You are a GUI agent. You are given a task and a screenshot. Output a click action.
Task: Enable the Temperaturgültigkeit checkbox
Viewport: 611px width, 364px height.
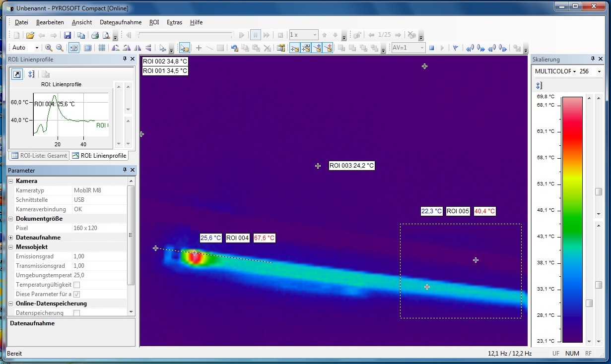click(x=76, y=285)
